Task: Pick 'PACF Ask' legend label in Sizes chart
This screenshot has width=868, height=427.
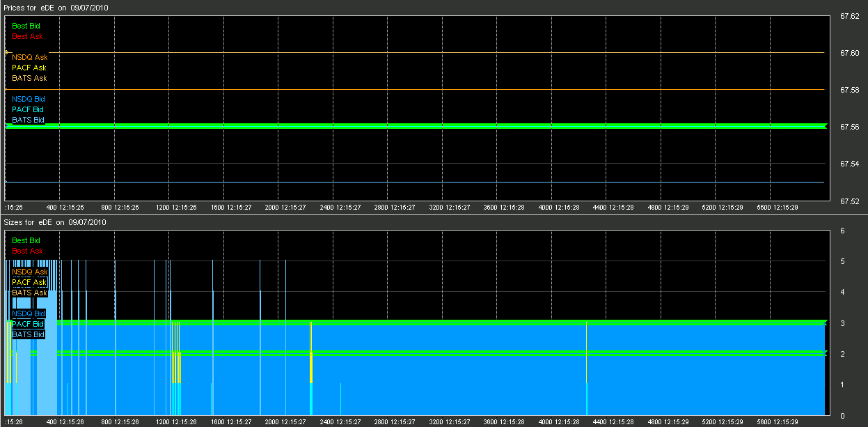Action: 29,282
